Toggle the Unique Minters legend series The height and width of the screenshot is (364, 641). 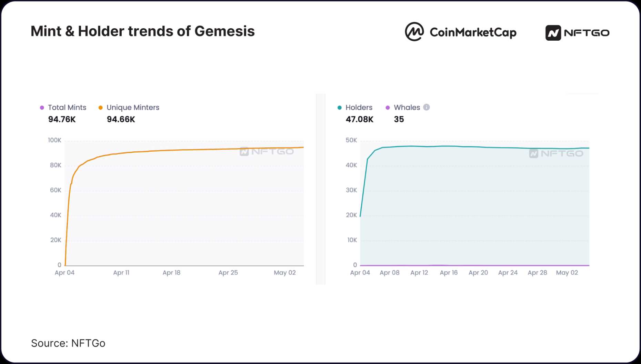coord(133,108)
